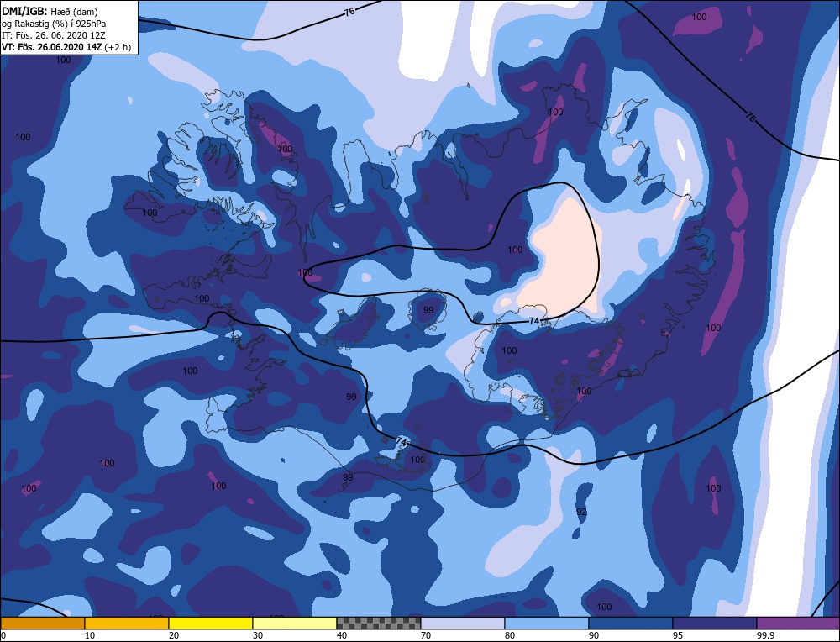Click the '20' legend tick label
This screenshot has width=840, height=642.
(x=174, y=635)
